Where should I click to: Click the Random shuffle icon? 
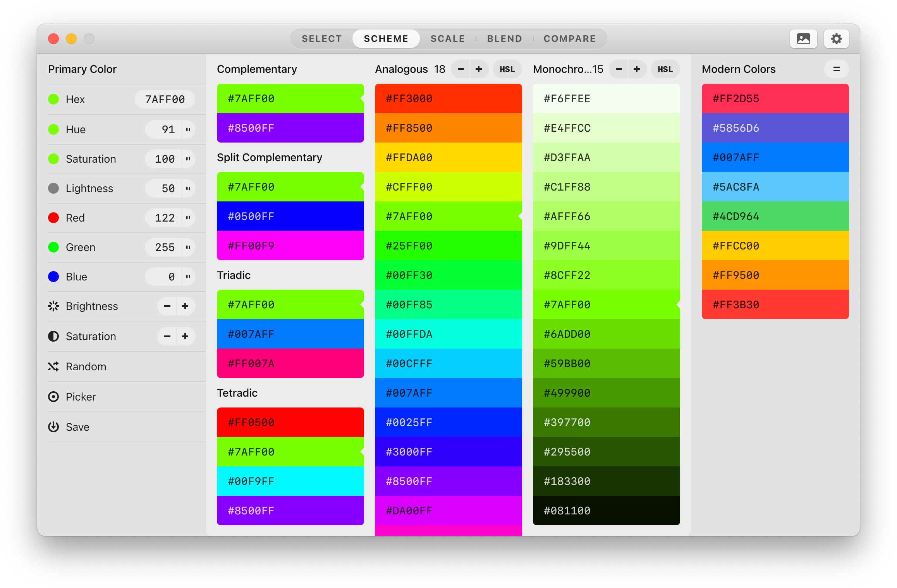click(53, 366)
